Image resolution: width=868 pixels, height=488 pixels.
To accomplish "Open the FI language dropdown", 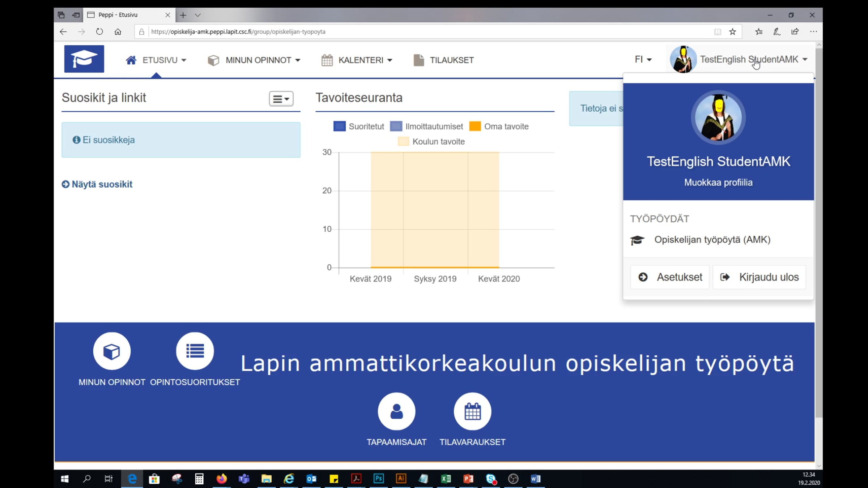I will point(643,59).
